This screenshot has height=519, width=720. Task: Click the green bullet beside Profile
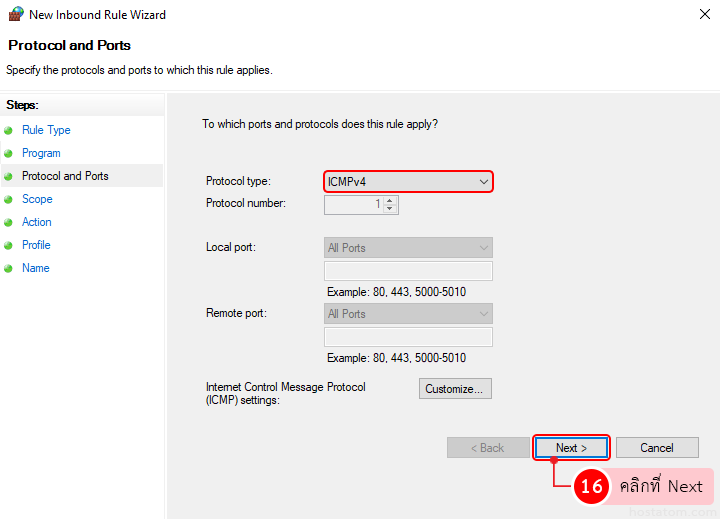coord(9,246)
